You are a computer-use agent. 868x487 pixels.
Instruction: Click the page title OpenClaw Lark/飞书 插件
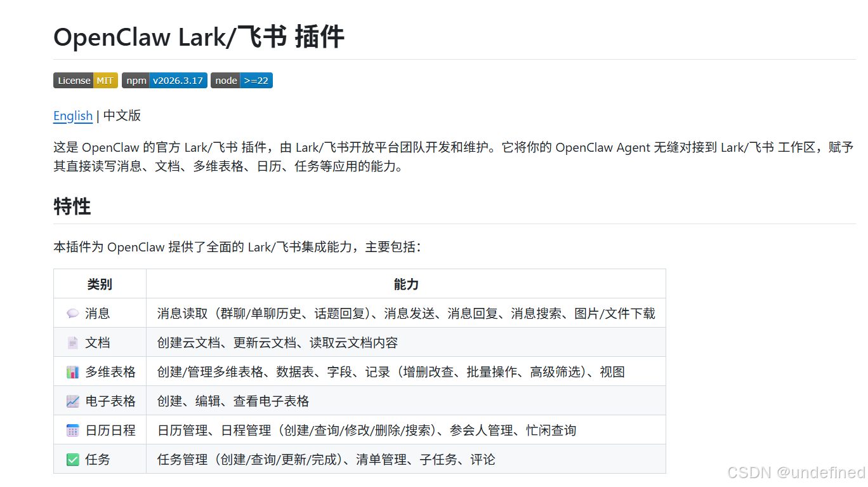click(x=199, y=37)
